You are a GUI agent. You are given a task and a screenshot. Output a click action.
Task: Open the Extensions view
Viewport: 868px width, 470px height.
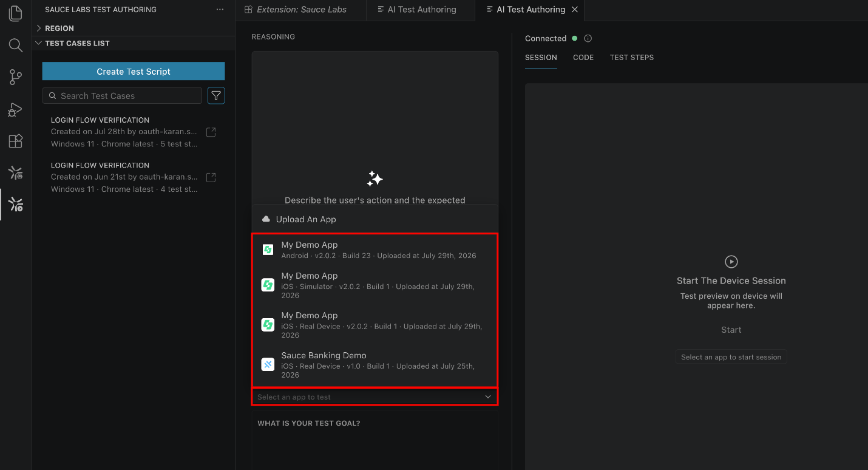(16, 141)
